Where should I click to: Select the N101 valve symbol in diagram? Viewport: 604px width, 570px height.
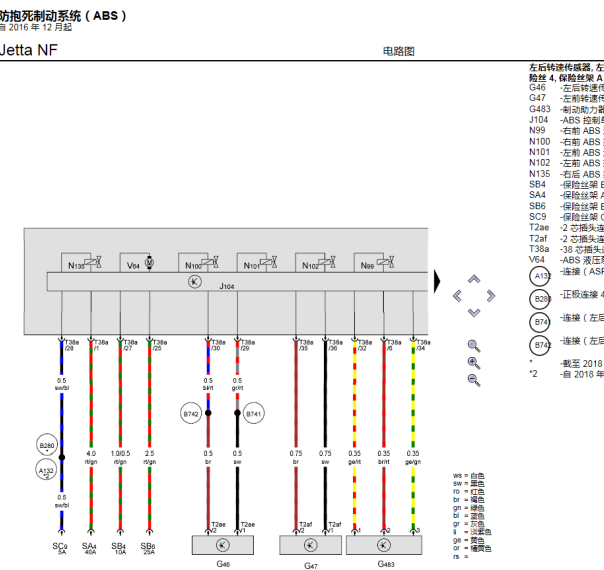(x=268, y=262)
